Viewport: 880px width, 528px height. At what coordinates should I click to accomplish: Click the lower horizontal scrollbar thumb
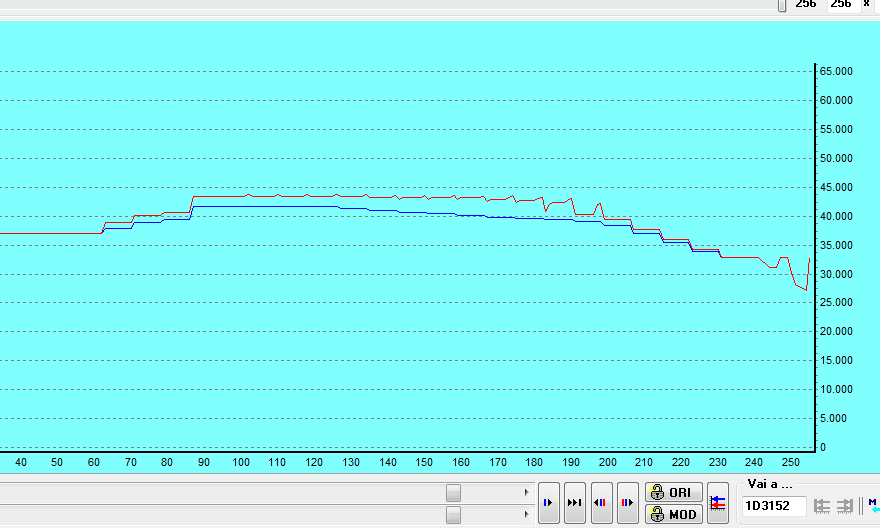(x=453, y=514)
